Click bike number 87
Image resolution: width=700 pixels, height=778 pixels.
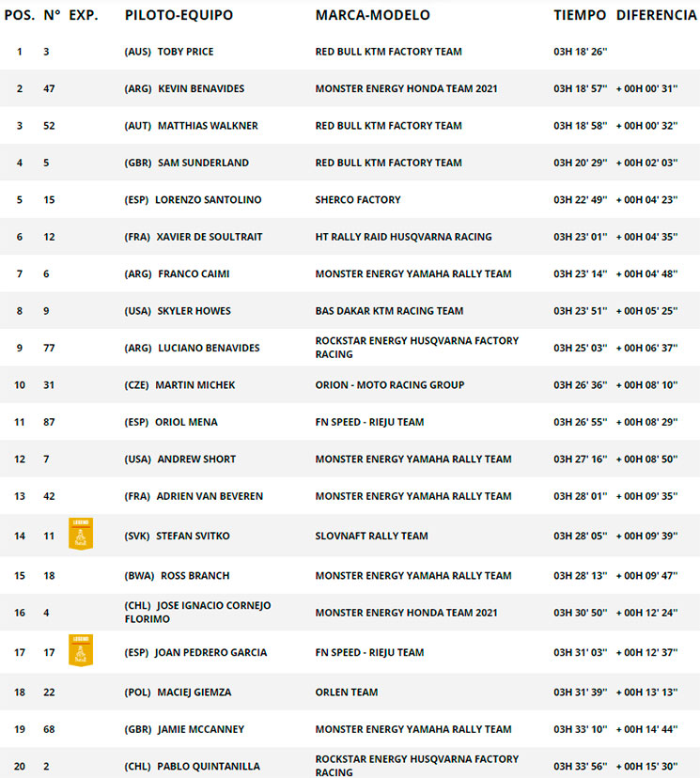point(49,422)
